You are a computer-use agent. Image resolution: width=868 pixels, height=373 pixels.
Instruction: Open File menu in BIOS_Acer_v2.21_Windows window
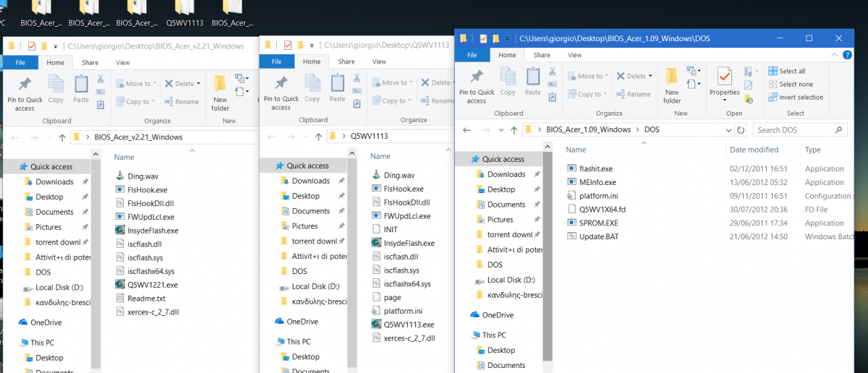[21, 63]
